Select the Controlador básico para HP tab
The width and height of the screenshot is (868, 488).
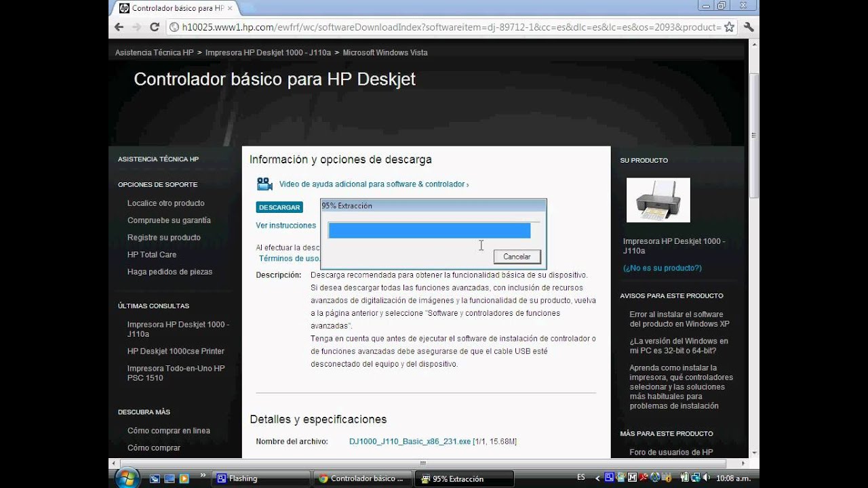pos(176,8)
